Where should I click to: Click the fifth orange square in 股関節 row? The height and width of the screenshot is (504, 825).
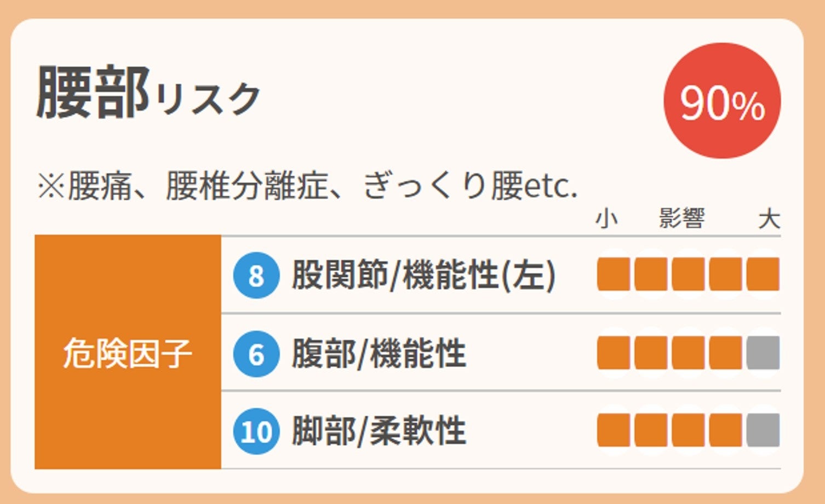click(x=763, y=274)
